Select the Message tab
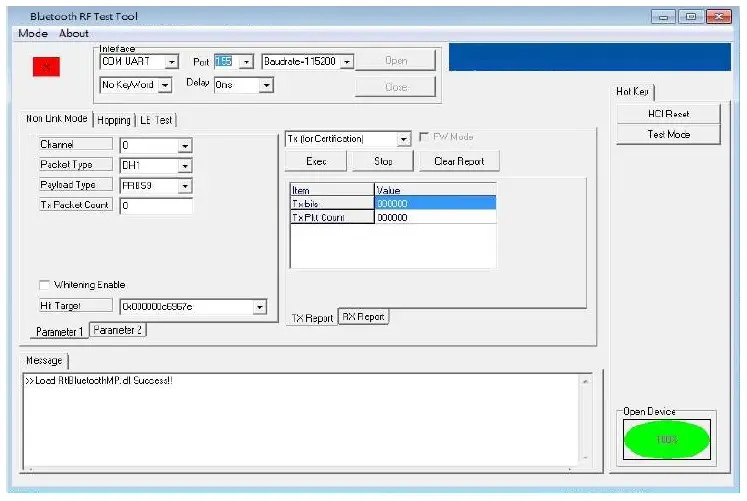 [x=44, y=361]
